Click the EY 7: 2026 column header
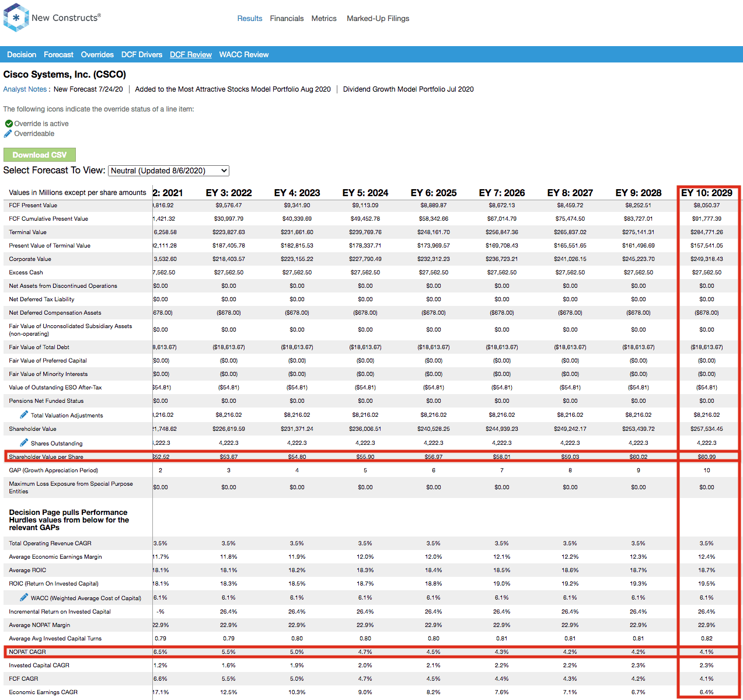This screenshot has height=700, width=743. click(502, 193)
